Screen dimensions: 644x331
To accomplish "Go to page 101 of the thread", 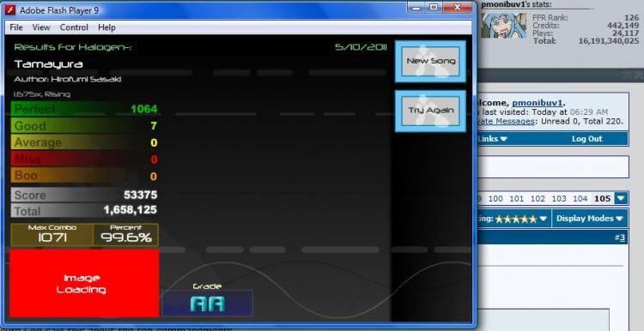I will coord(516,199).
